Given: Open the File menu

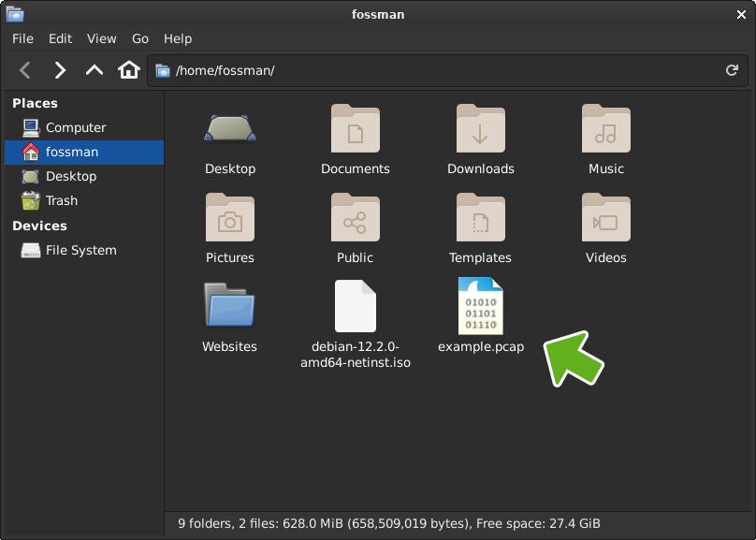Looking at the screenshot, I should [22, 38].
